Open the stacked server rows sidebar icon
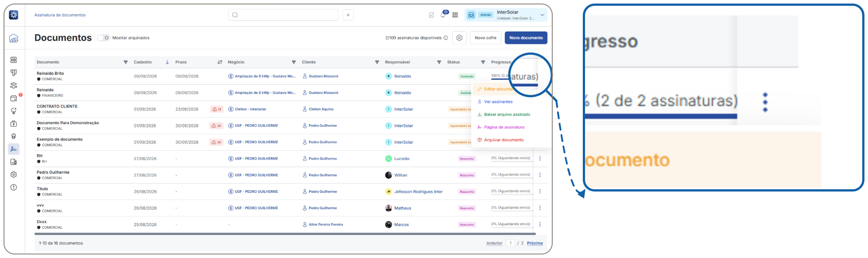868x258 pixels. (14, 60)
